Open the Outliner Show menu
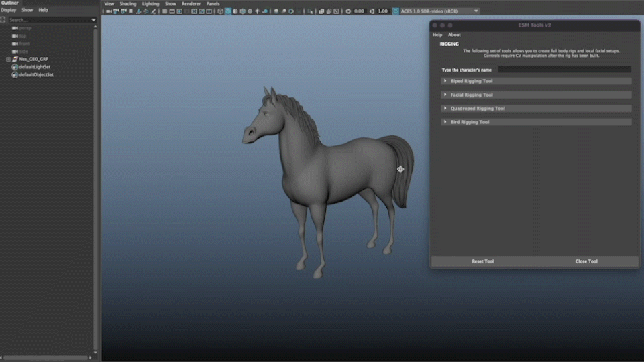This screenshot has width=644, height=362. [27, 10]
